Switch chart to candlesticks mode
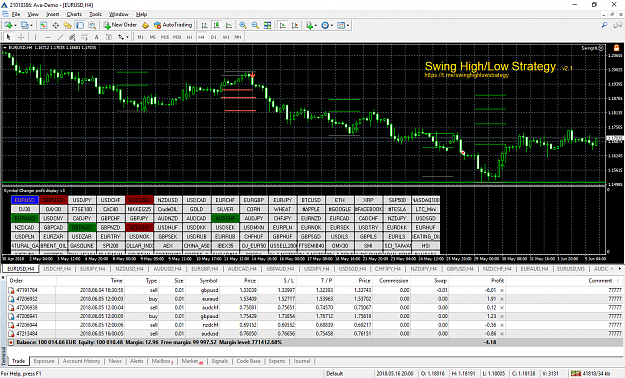This screenshot has height=378, width=625. [x=216, y=25]
